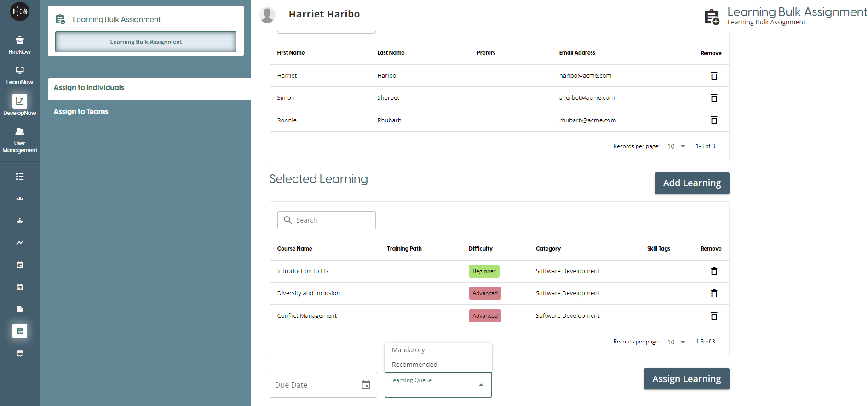Select Assign to Individuals tab

click(x=89, y=87)
